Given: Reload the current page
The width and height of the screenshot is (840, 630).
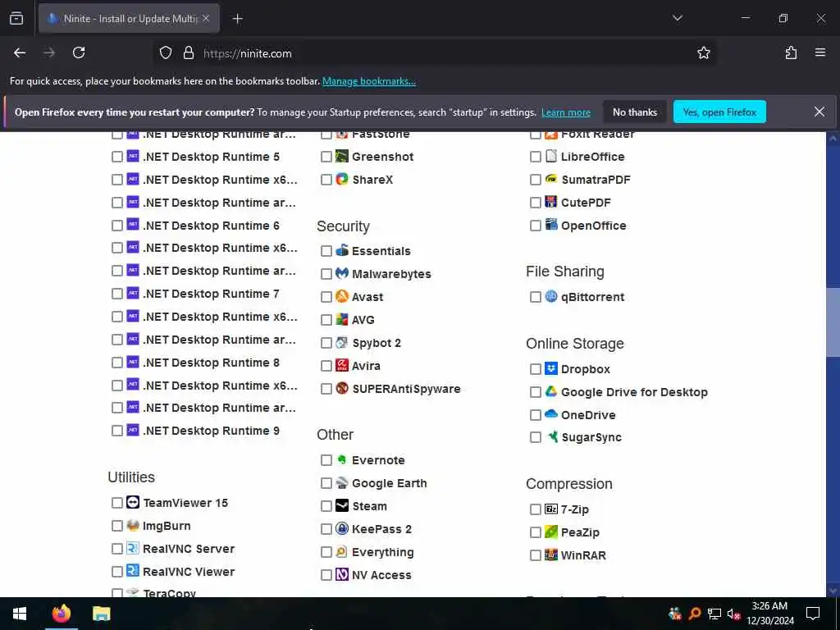Looking at the screenshot, I should point(79,52).
